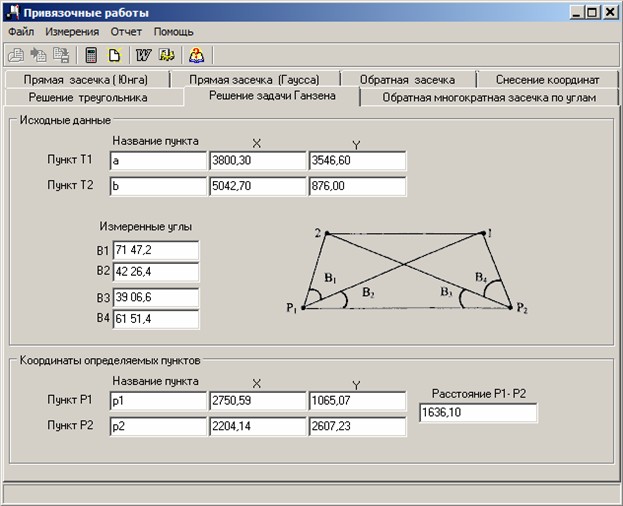Click the greyed-out printer icon in toolbar
Image resolution: width=623 pixels, height=506 pixels.
pos(17,55)
